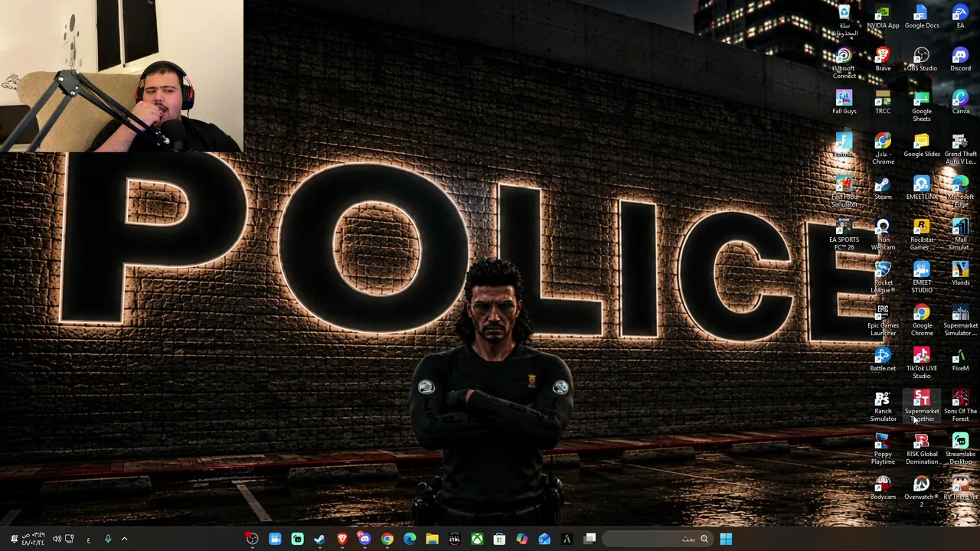Open the network status tray icon
The width and height of the screenshot is (980, 551).
pyautogui.click(x=70, y=539)
